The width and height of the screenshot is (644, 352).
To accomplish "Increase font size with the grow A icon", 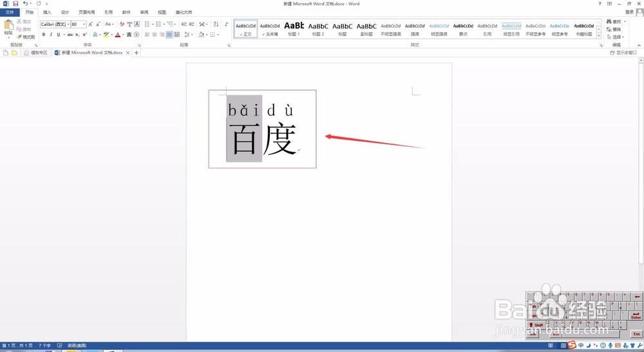I will point(90,24).
